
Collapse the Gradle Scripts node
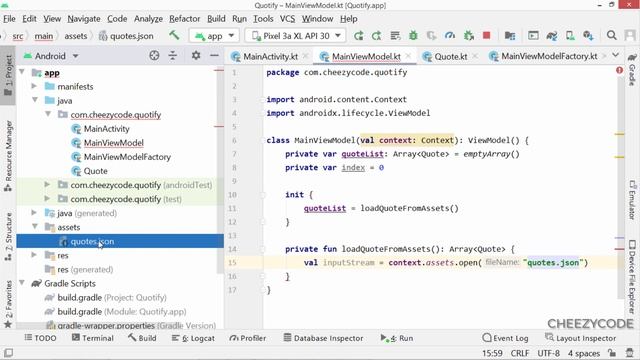(x=22, y=283)
